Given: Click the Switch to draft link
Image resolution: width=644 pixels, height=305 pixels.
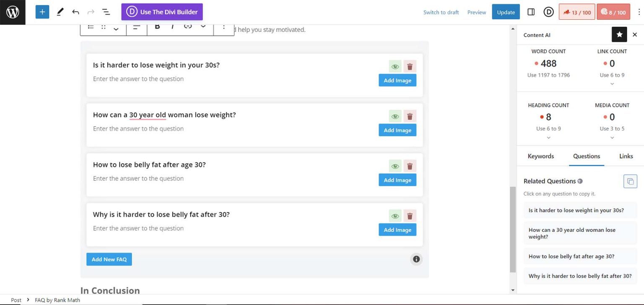Looking at the screenshot, I should (441, 12).
